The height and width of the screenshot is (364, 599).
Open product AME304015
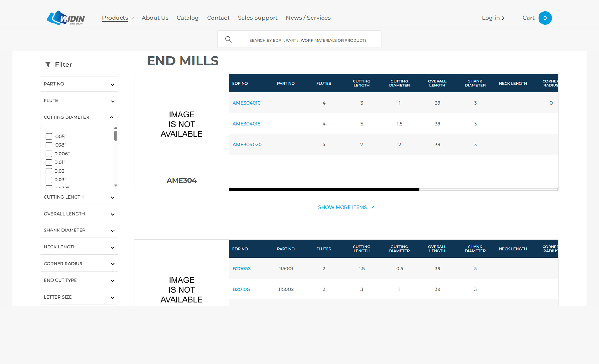(x=246, y=124)
